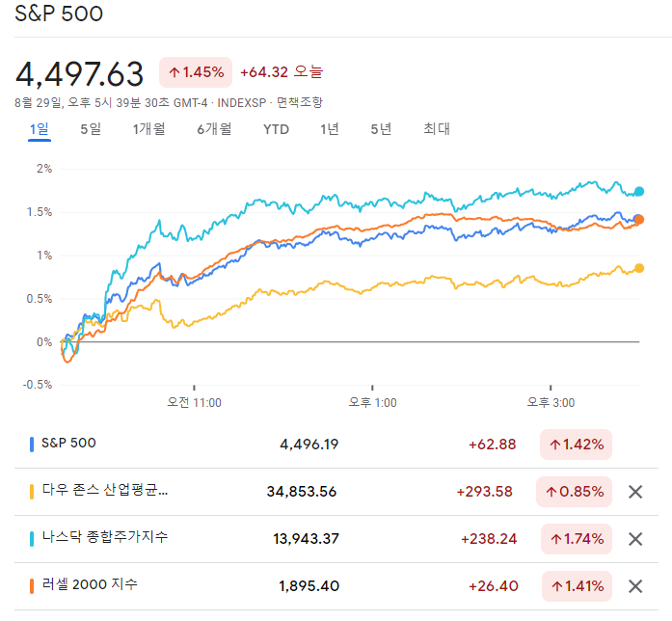672x621 pixels.
Task: Open the 1개월 chart range
Action: click(148, 129)
